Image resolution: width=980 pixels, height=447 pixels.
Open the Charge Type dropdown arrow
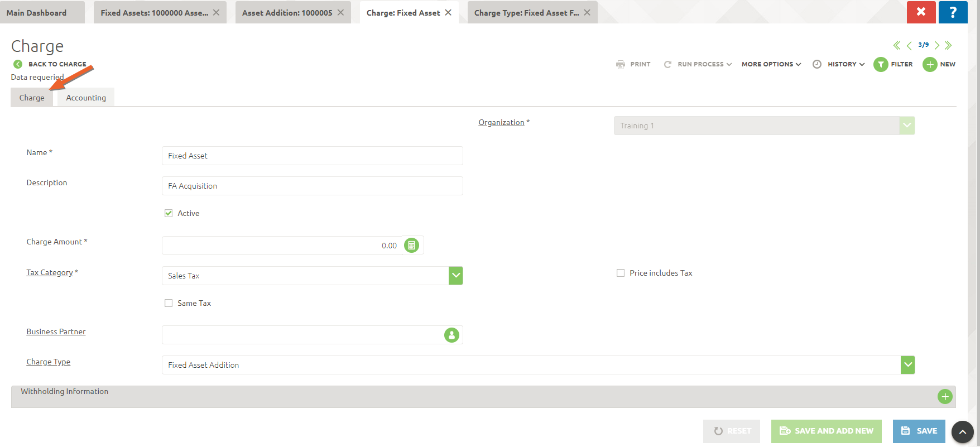(908, 365)
